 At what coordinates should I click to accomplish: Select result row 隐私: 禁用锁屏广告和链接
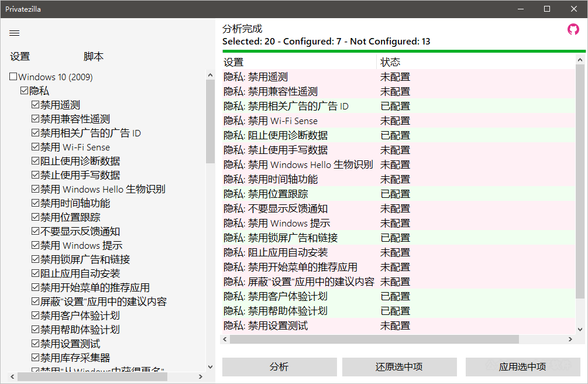(398, 238)
